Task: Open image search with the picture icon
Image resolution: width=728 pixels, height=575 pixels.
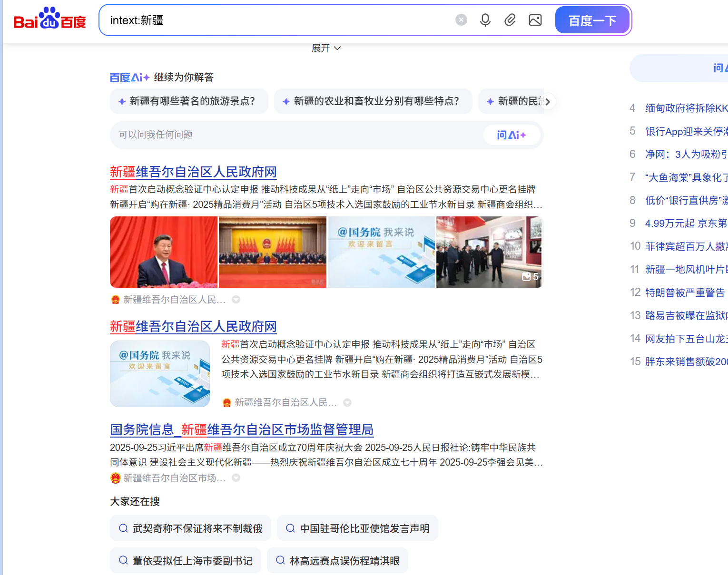Action: point(535,20)
